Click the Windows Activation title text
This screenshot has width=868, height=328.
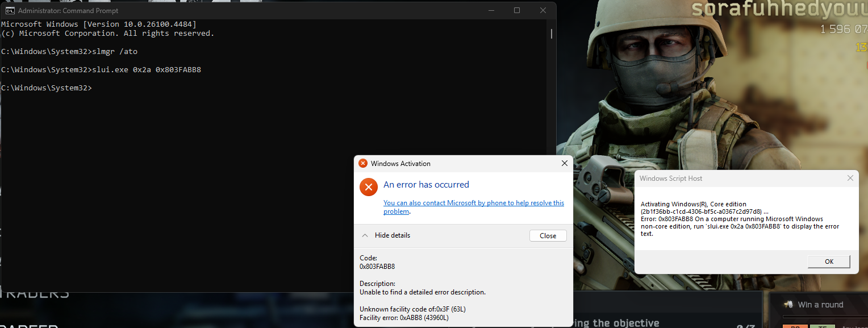400,163
